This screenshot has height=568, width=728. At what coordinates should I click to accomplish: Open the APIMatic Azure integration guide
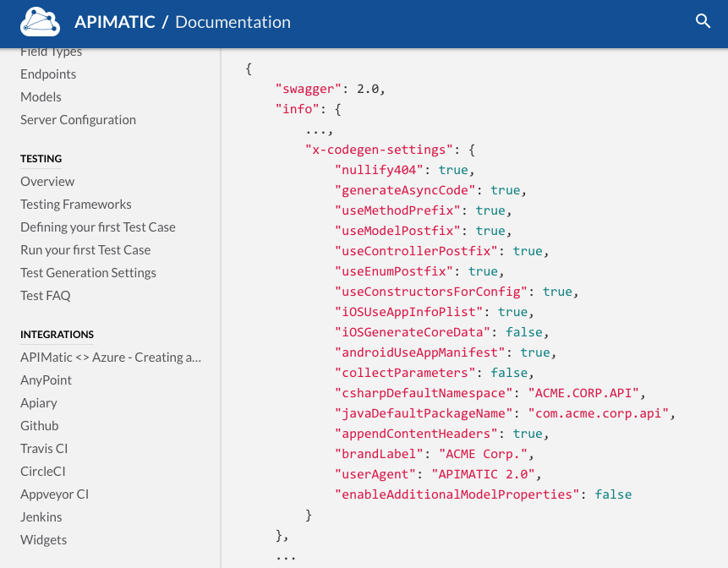pos(110,357)
